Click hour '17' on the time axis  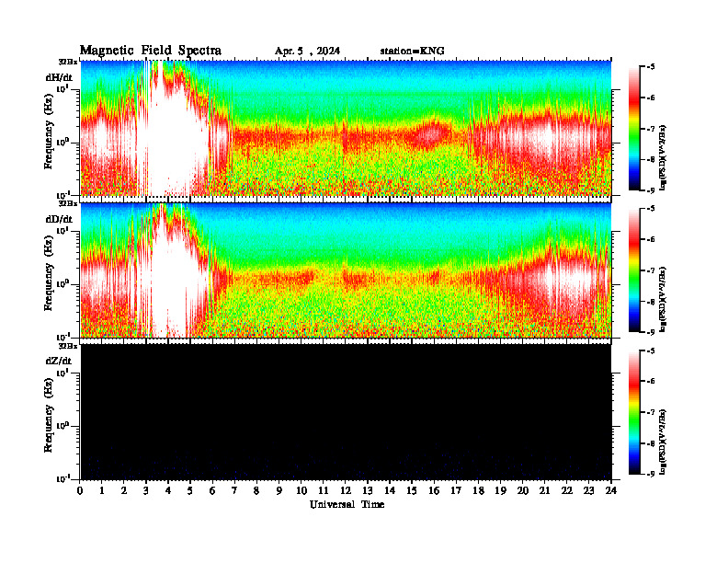coord(456,490)
